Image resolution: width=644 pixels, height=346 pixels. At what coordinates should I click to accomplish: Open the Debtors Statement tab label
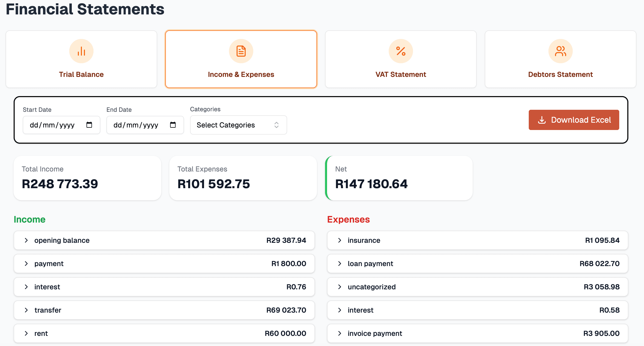(561, 74)
